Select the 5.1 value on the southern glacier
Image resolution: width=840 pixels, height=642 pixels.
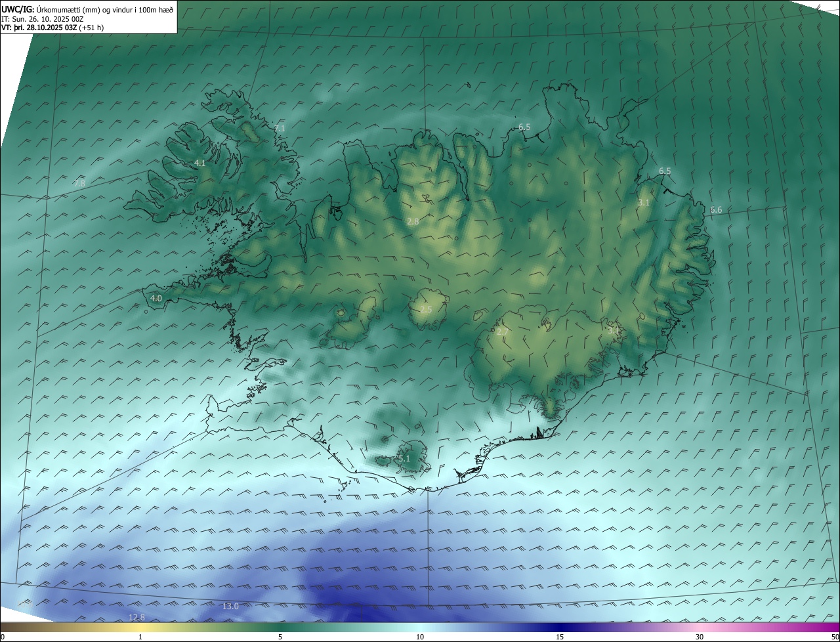pyautogui.click(x=404, y=458)
